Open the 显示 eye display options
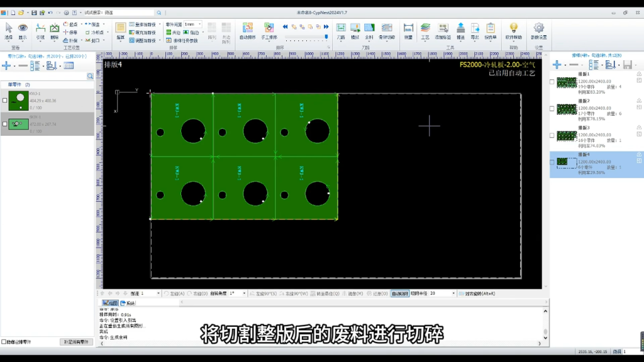The image size is (644, 362). (23, 31)
